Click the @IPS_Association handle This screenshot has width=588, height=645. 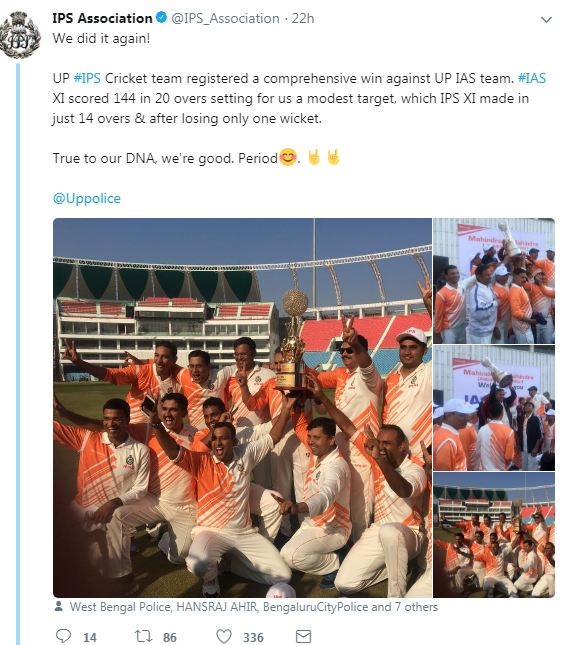(x=225, y=19)
